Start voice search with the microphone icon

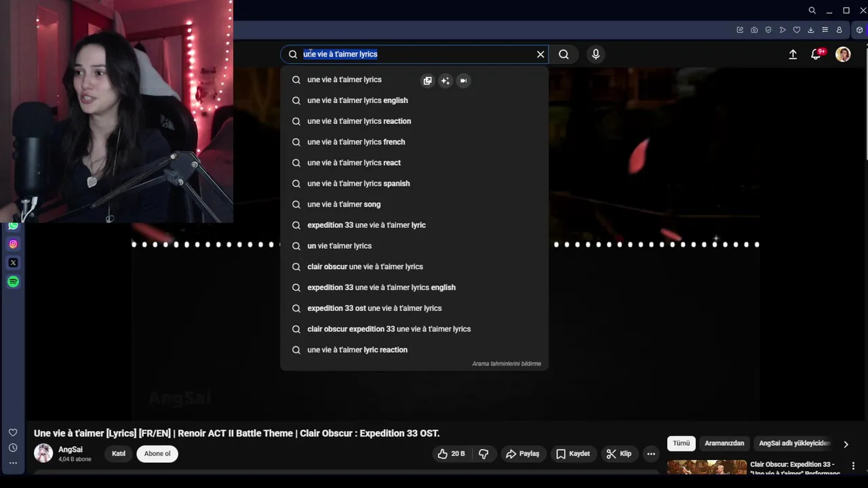point(596,54)
